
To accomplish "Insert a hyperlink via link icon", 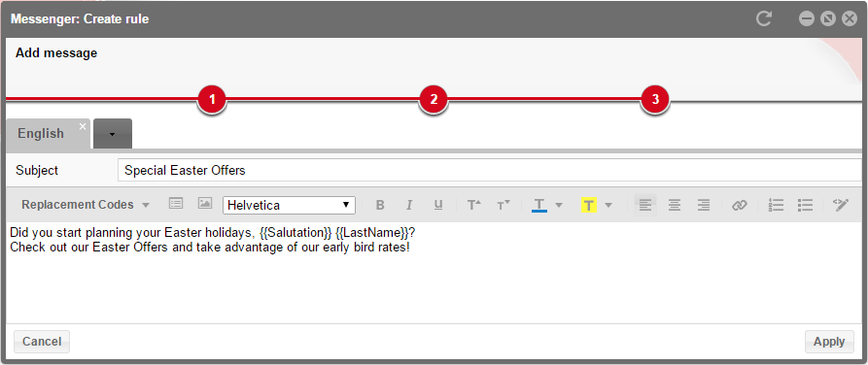I will coord(739,205).
